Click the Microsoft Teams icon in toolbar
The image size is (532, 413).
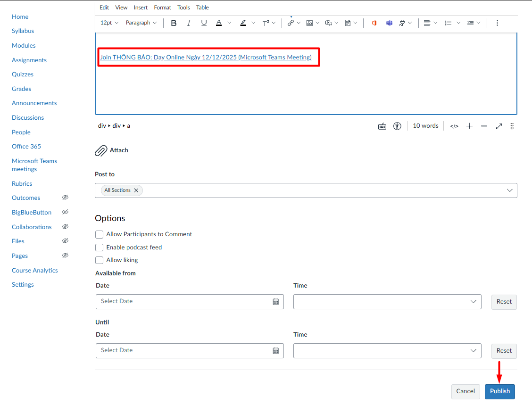[389, 23]
